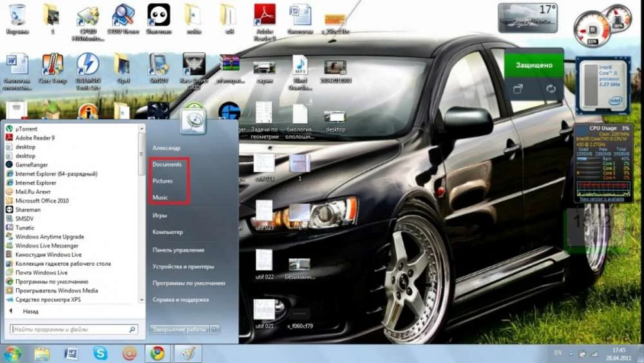Open Windows Explorer from the taskbar

pos(41,353)
